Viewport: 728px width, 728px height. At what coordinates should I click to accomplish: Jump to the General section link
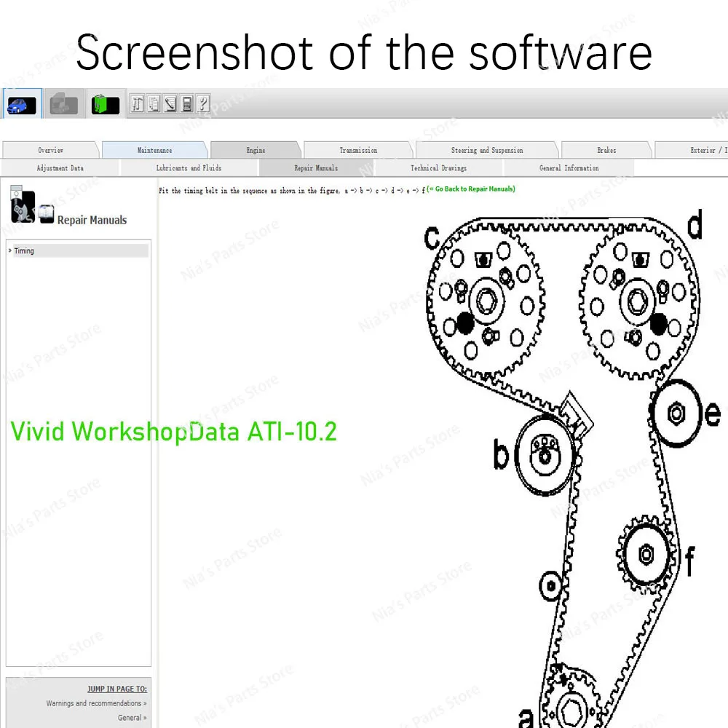132,718
